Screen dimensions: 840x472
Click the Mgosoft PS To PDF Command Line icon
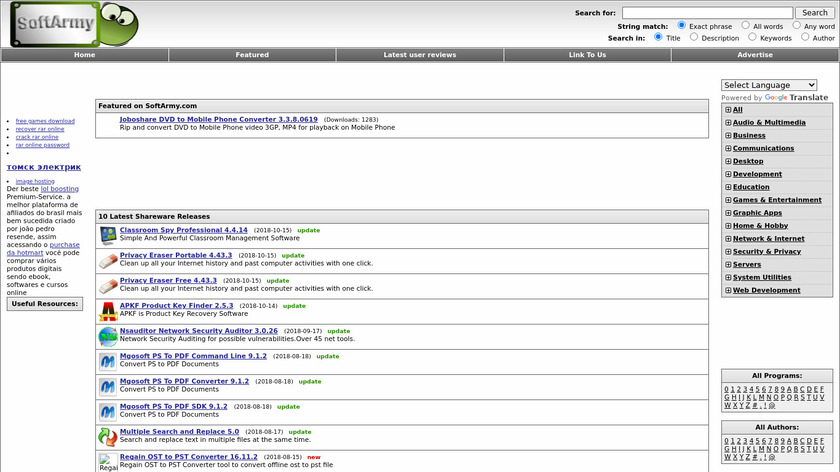click(108, 362)
